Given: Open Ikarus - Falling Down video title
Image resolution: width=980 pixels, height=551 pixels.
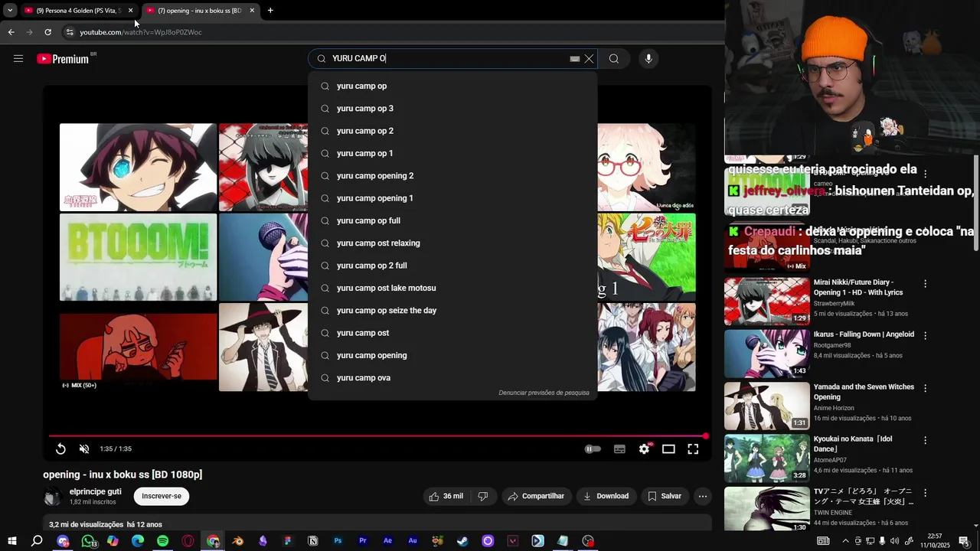Looking at the screenshot, I should pos(864,334).
